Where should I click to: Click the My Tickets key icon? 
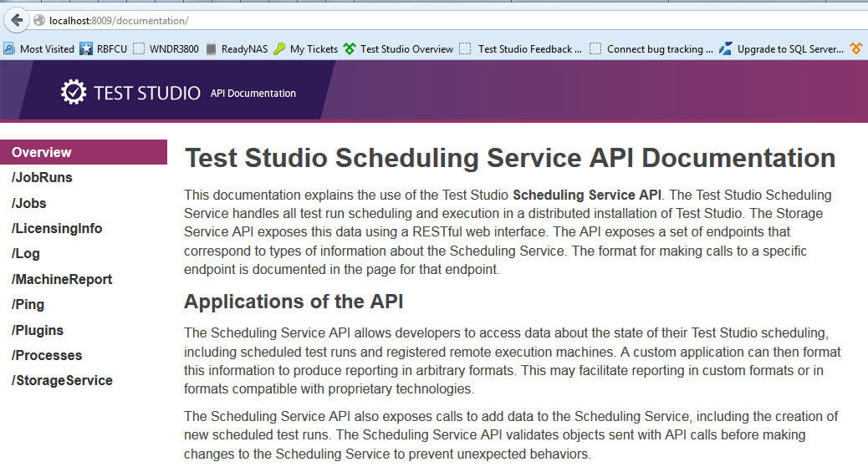point(279,48)
